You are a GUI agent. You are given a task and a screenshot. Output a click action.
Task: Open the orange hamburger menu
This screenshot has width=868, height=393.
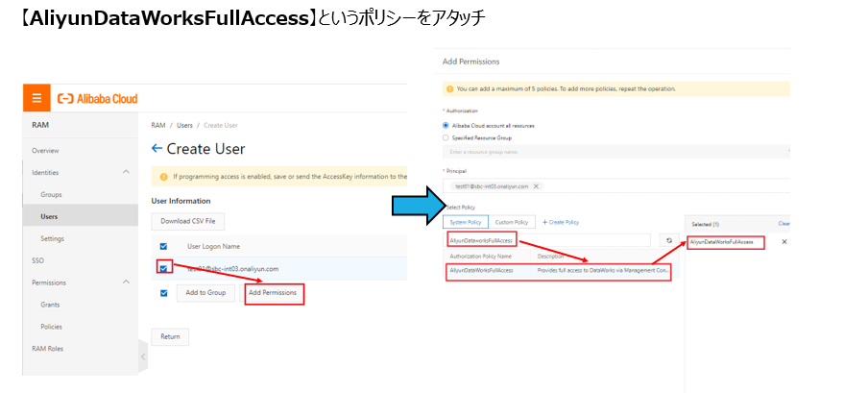pyautogui.click(x=36, y=99)
